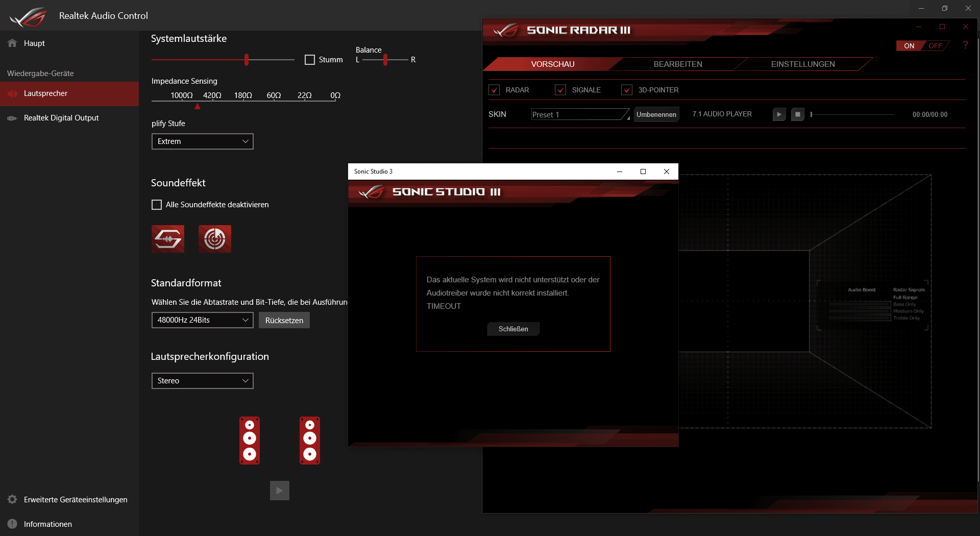This screenshot has height=536, width=980.
Task: Turn Sonic Radar OFF
Action: click(x=935, y=46)
